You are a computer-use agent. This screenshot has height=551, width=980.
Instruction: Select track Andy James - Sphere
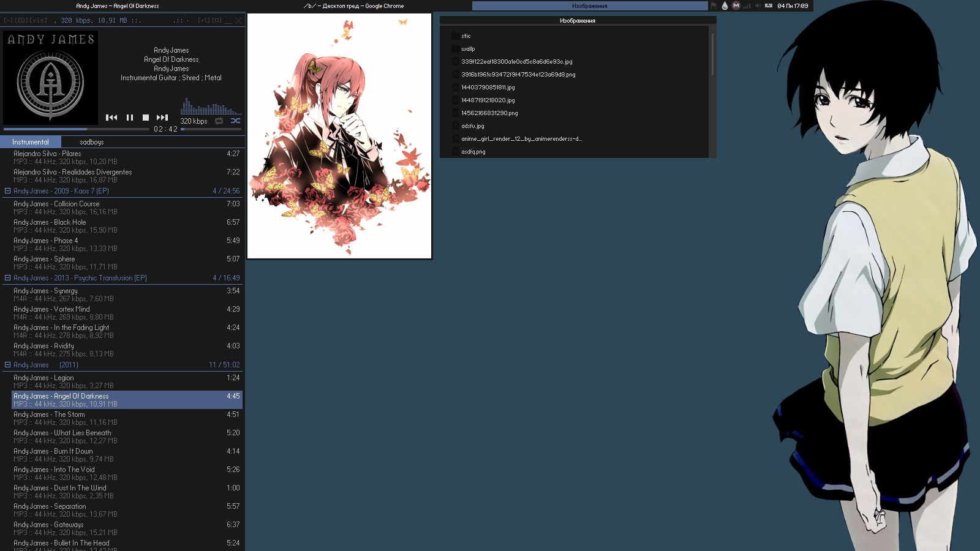(127, 263)
